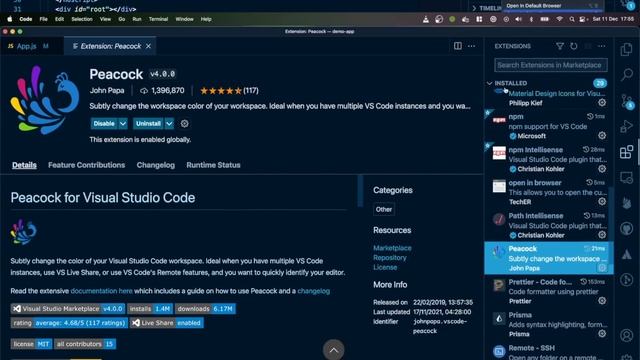This screenshot has height=360, width=640.
Task: Open the Accounts icon in activity bar
Action: [x=627, y=335]
